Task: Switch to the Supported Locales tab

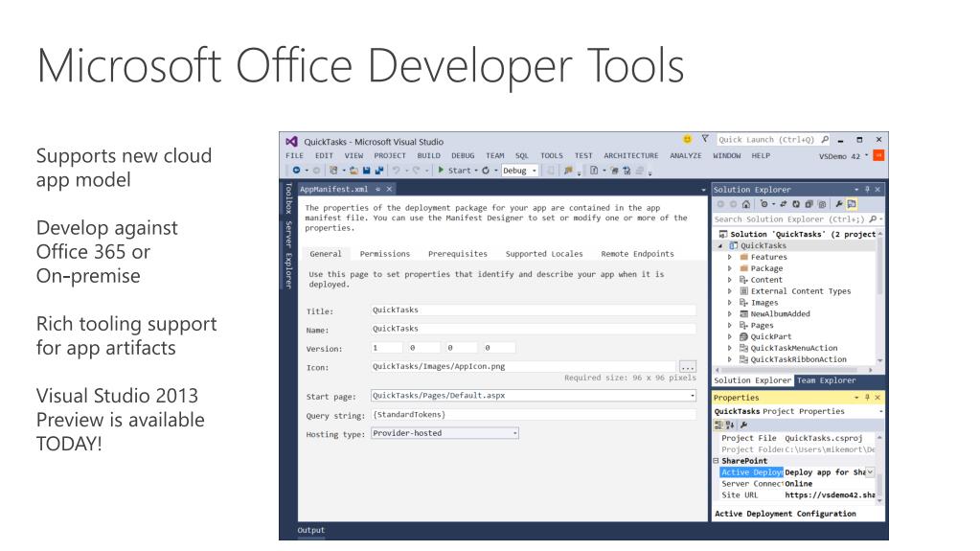Action: (544, 254)
